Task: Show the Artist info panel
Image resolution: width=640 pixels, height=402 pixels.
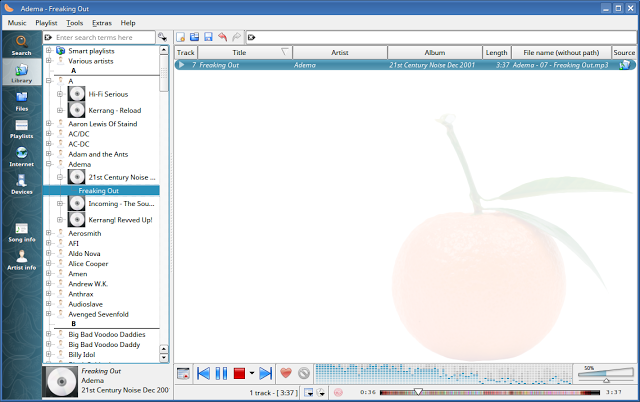Action: pyautogui.click(x=21, y=260)
